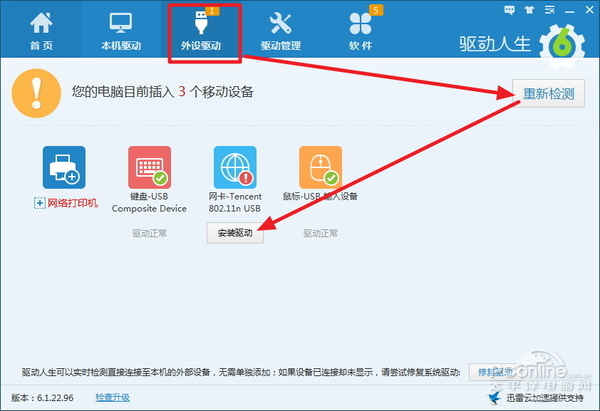Open the feedback chat bubble icon
Image resolution: width=600 pixels, height=411 pixels.
point(509,10)
